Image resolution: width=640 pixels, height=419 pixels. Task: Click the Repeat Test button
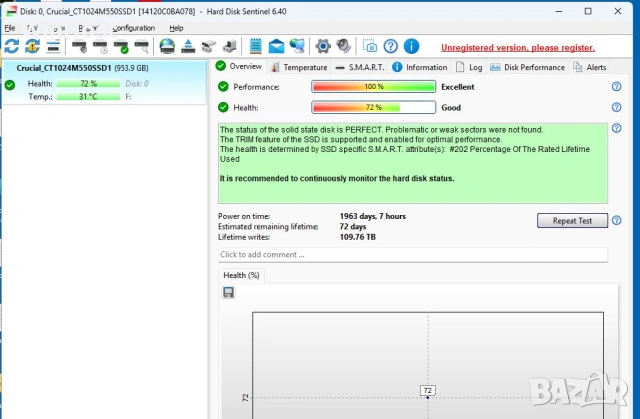572,221
